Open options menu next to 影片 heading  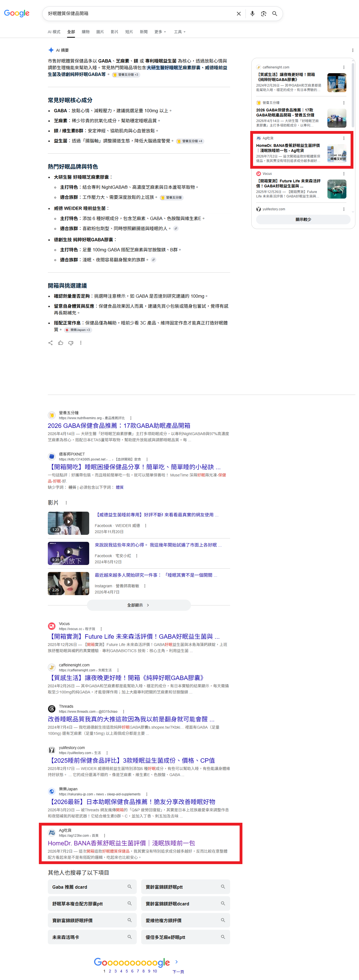pos(66,503)
